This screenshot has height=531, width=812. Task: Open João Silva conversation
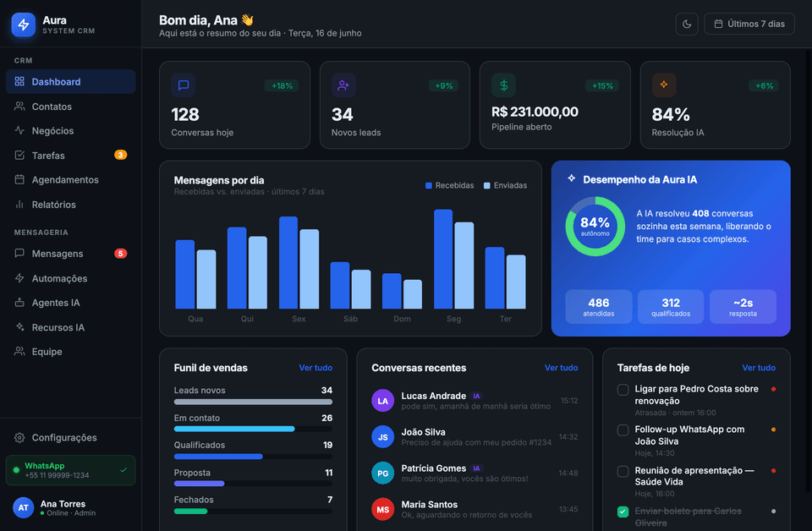(x=475, y=437)
